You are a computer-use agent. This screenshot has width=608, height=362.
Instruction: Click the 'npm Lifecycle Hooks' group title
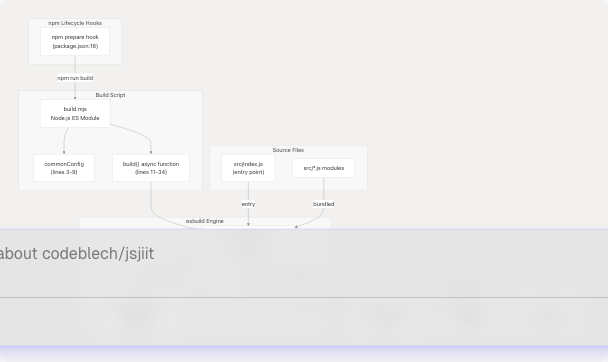tap(75, 23)
